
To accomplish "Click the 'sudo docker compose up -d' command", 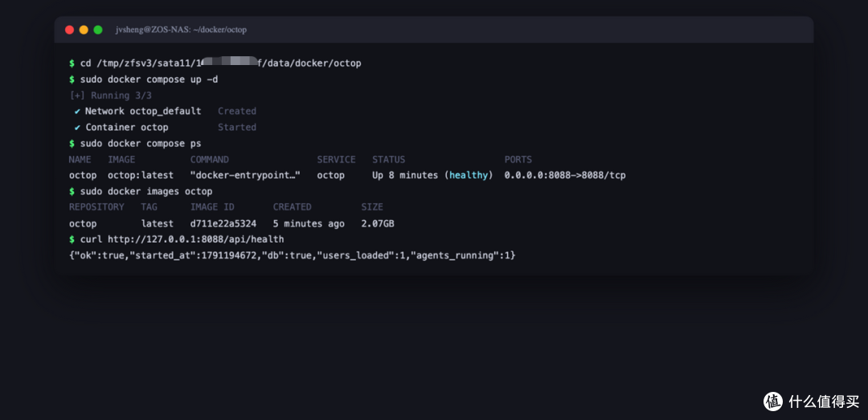I will tap(149, 80).
